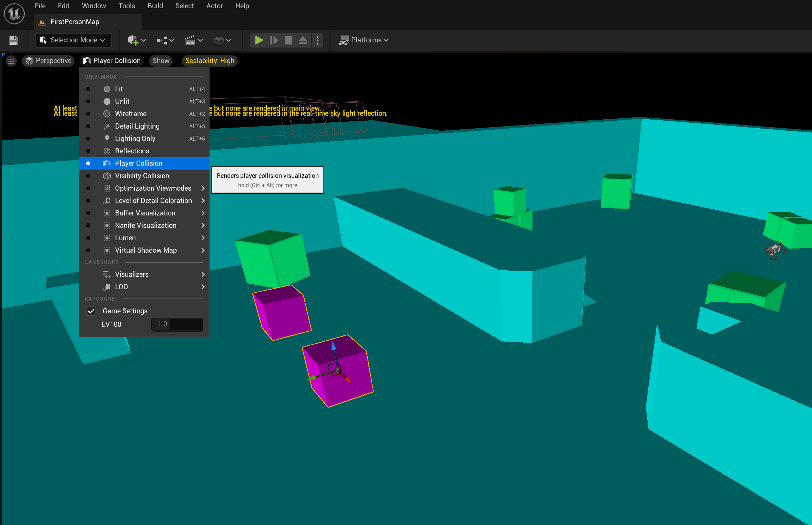Select the Unlit radio bullet
812x525 pixels.
[88, 101]
